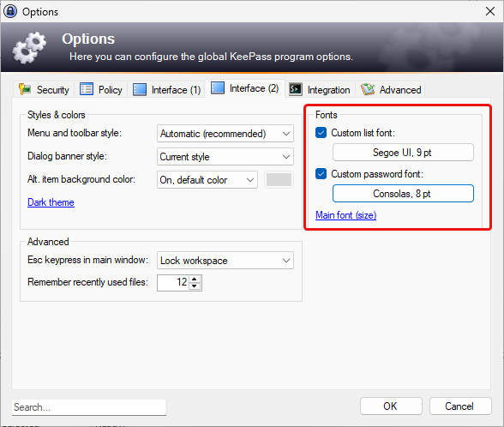Choose password font via Consolas, 8 pt button
This screenshot has height=427, width=504.
click(x=403, y=193)
